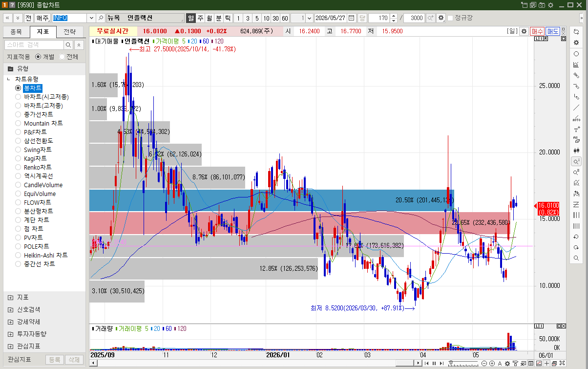Select 봉차트 chart type radio
The image size is (588, 369).
coord(18,88)
